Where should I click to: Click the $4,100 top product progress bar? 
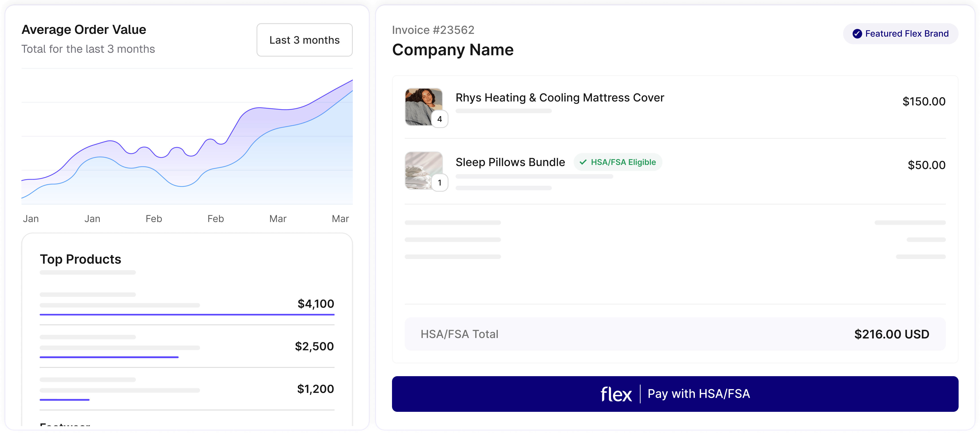pyautogui.click(x=187, y=315)
